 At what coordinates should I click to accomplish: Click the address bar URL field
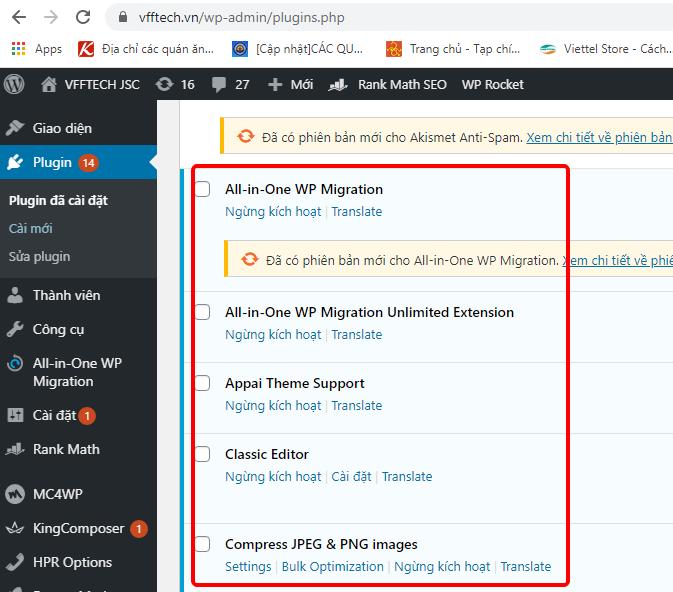[x=388, y=17]
